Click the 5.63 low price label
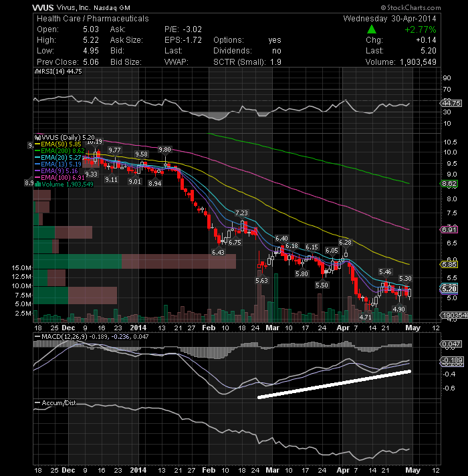 pos(261,281)
